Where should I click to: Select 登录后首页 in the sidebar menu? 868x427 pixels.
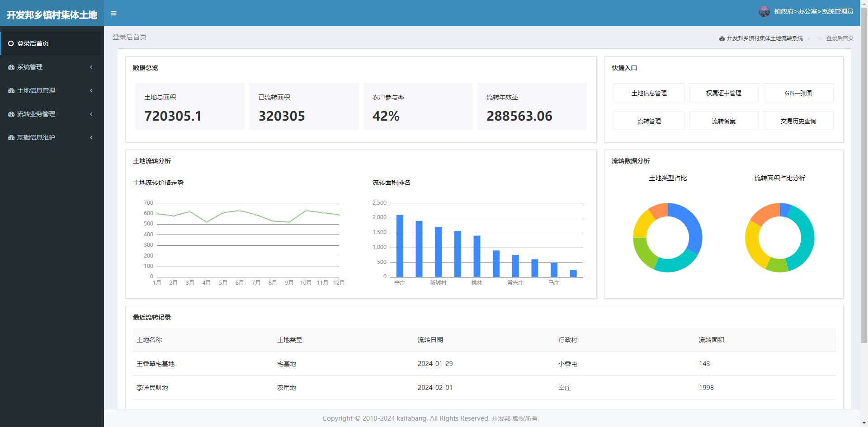[52, 43]
